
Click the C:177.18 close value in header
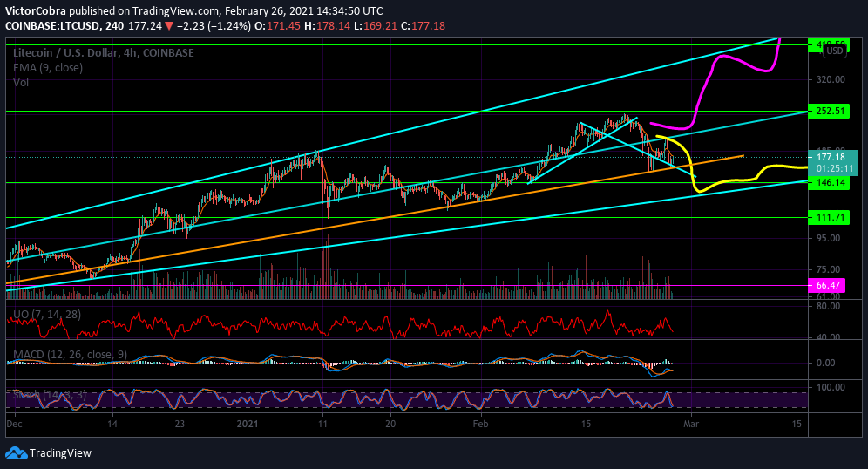click(423, 26)
